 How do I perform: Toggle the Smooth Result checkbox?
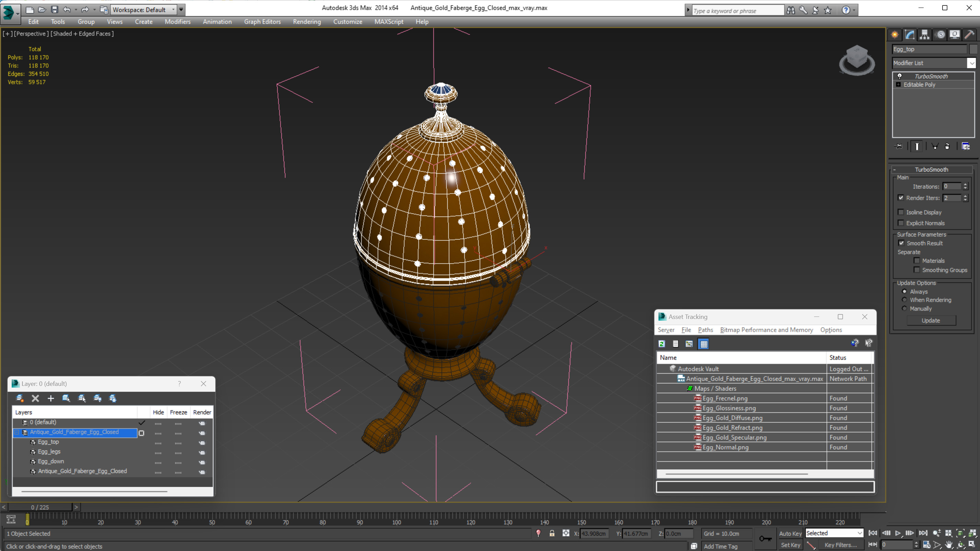[901, 243]
